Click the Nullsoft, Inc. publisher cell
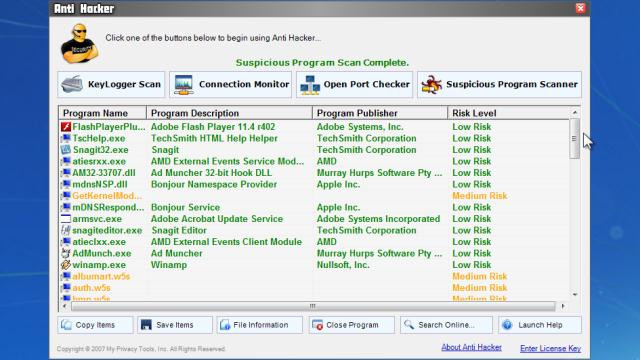This screenshot has height=360, width=640. (343, 265)
